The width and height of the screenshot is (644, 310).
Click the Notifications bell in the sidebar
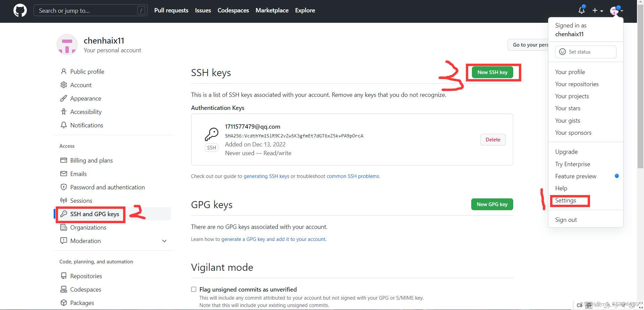point(64,125)
